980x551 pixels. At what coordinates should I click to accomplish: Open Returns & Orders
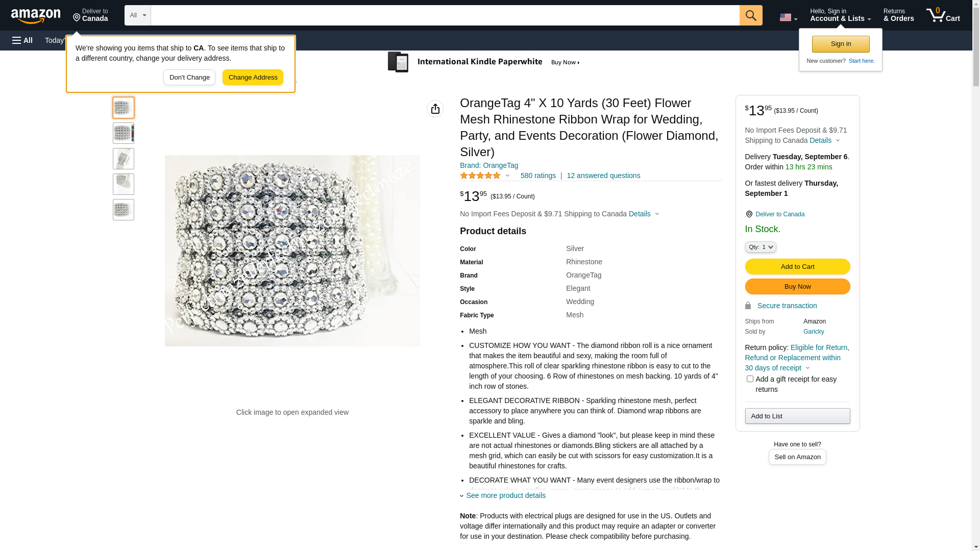tap(898, 15)
